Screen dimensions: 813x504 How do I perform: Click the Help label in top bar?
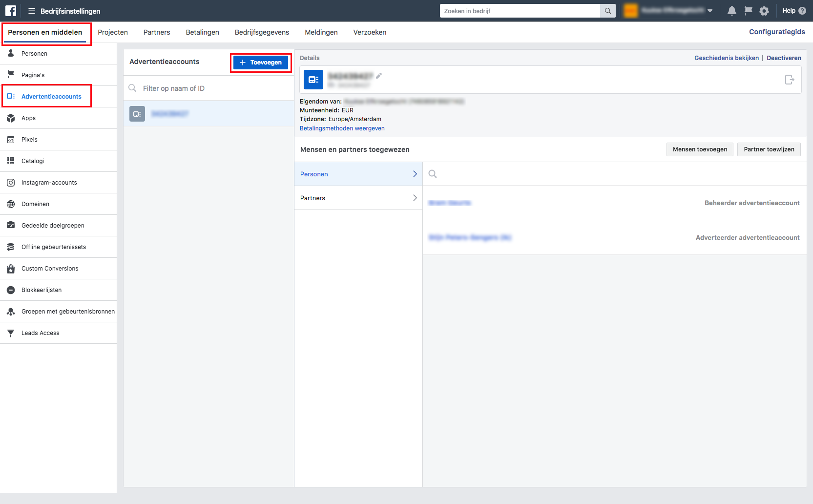tap(789, 11)
